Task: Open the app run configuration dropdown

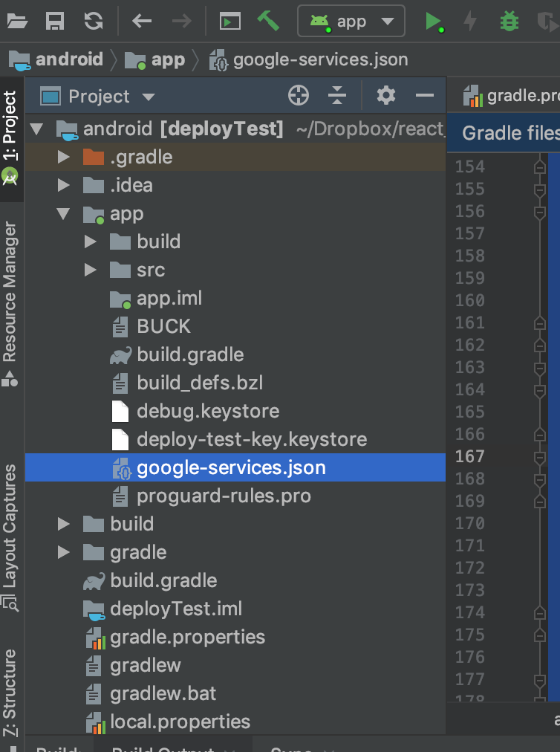Action: tap(351, 21)
